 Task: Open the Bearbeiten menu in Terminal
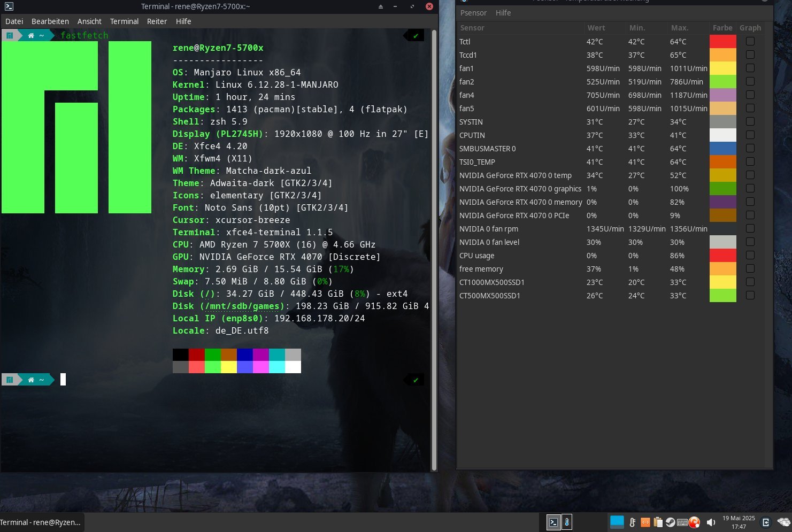click(x=50, y=21)
